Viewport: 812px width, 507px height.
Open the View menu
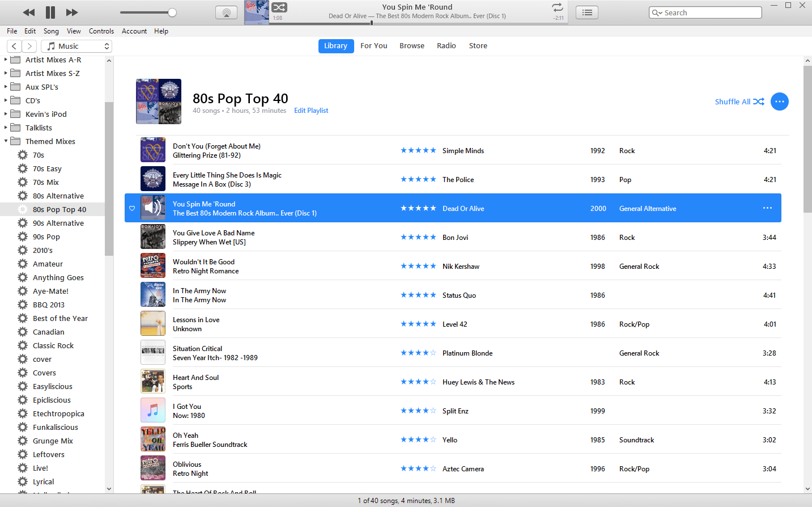pos(74,31)
